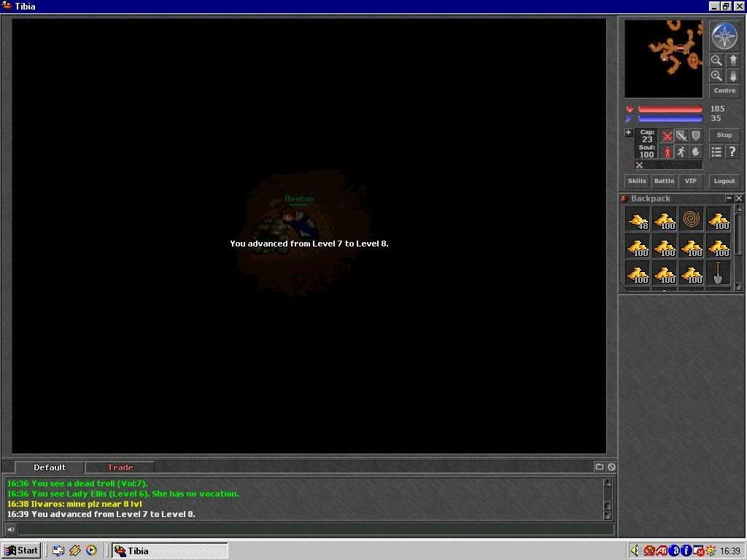
Task: Open help with the question mark icon
Action: click(x=732, y=152)
